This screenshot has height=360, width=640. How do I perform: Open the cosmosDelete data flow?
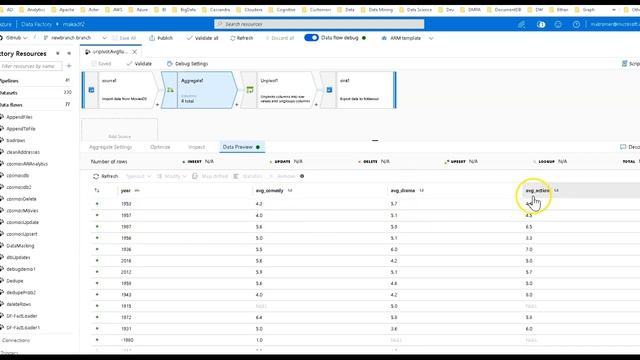point(21,199)
